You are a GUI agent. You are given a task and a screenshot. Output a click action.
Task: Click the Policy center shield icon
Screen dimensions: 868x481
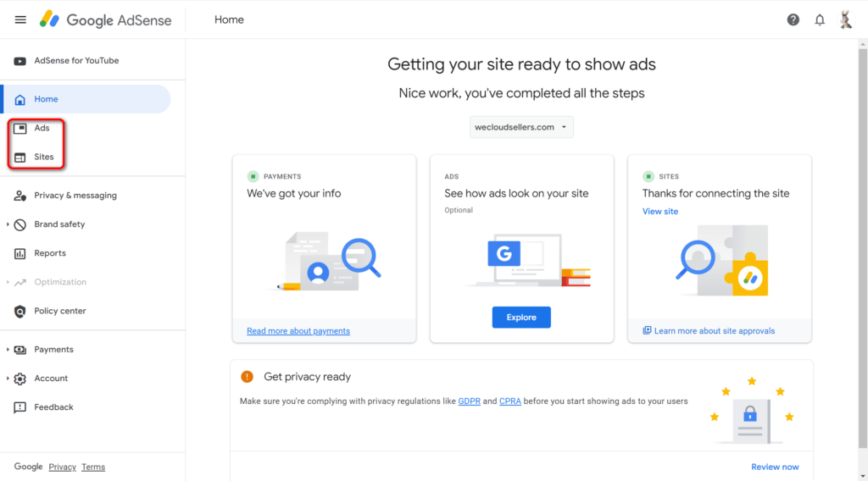pyautogui.click(x=20, y=312)
